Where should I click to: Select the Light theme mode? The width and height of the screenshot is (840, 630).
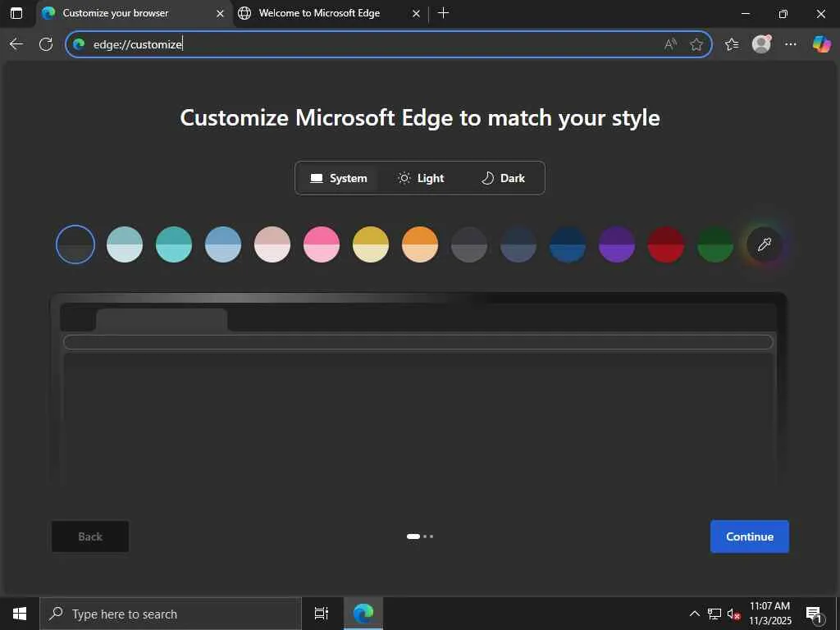421,178
